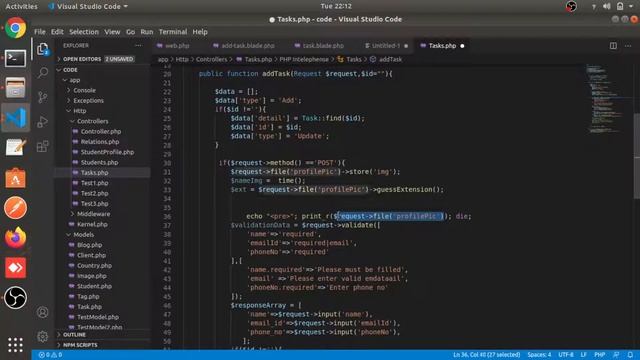This screenshot has width=640, height=360.
Task: Click Ln 36, Col 40 cursor position indicator
Action: pos(487,355)
